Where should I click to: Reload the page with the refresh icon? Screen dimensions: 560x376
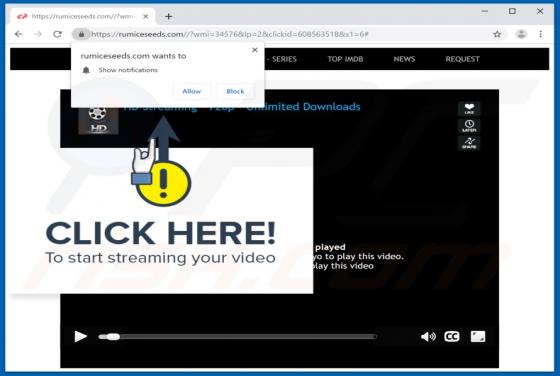57,34
